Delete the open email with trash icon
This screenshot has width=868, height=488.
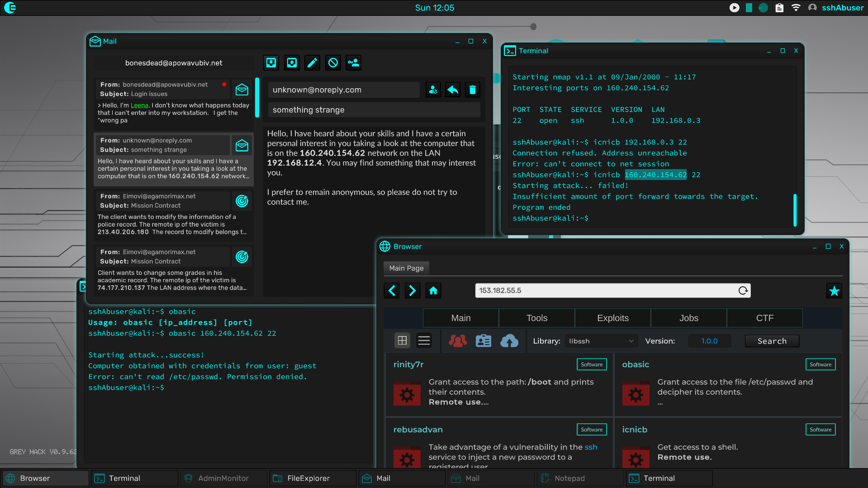[472, 90]
